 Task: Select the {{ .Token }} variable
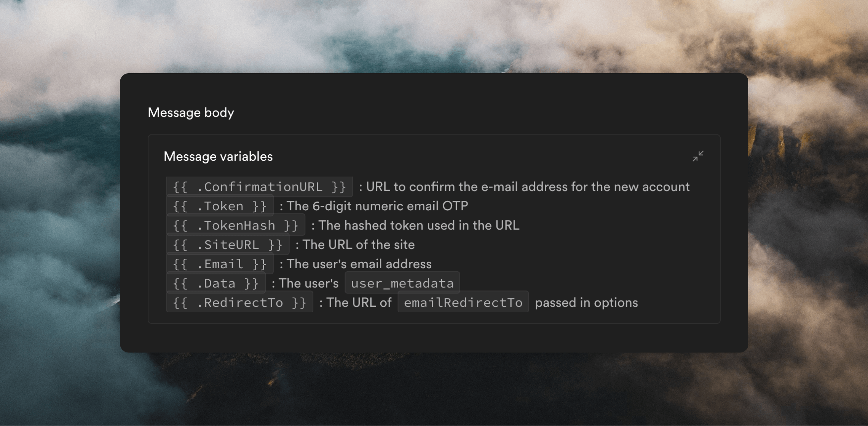point(220,206)
